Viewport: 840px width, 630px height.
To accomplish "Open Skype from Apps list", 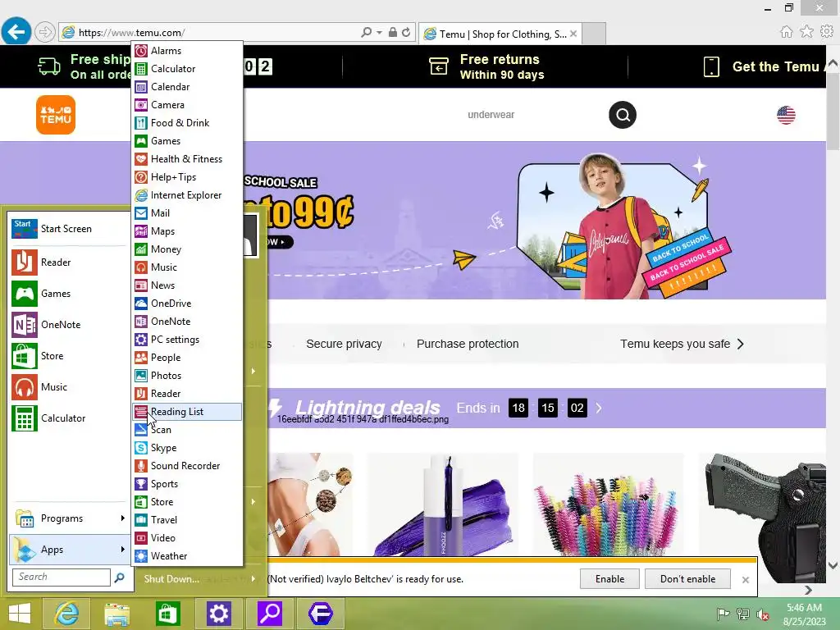I will tap(187, 448).
